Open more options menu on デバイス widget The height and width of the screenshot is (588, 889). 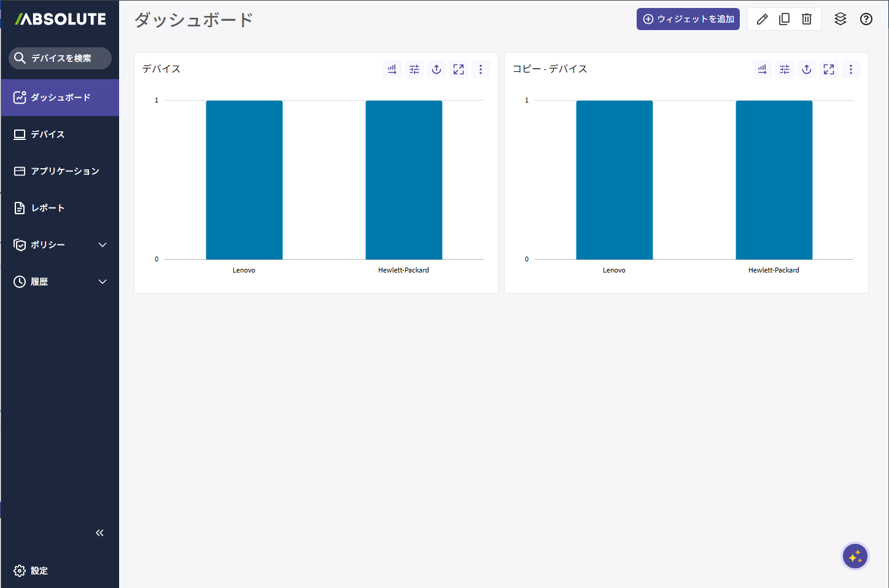481,69
